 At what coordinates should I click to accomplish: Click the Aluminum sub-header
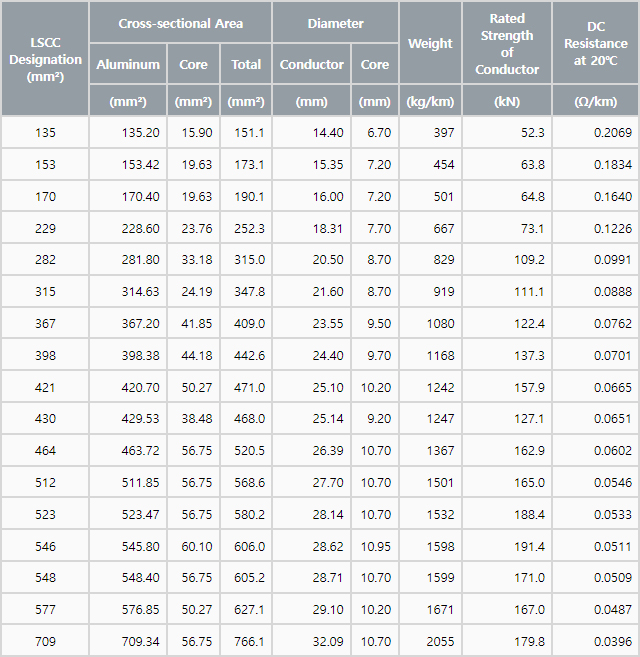(128, 65)
